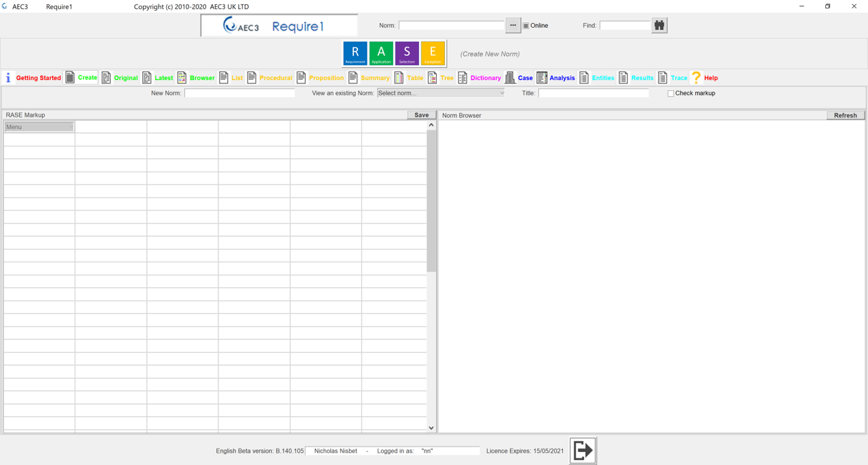This screenshot has height=465, width=868.
Task: Enable the Check markup checkbox
Action: click(x=671, y=94)
